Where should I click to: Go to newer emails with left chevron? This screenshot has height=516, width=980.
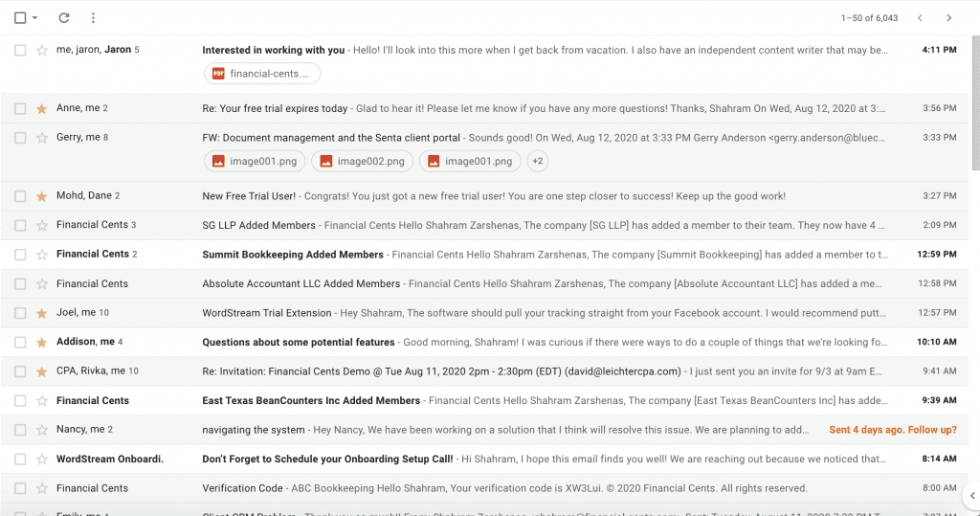pos(920,18)
